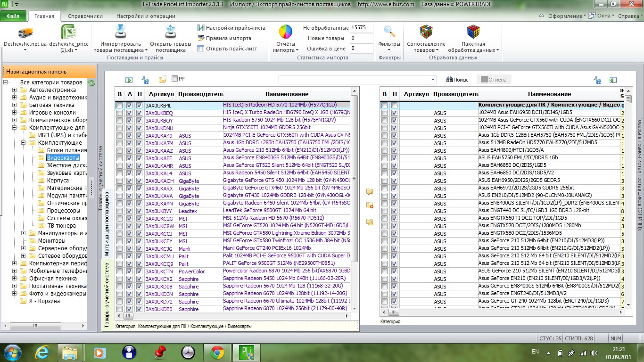The width and height of the screenshot is (644, 362).
Task: Toggle B checkbox for row 3AX0UKB4L
Action: pyautogui.click(x=120, y=106)
